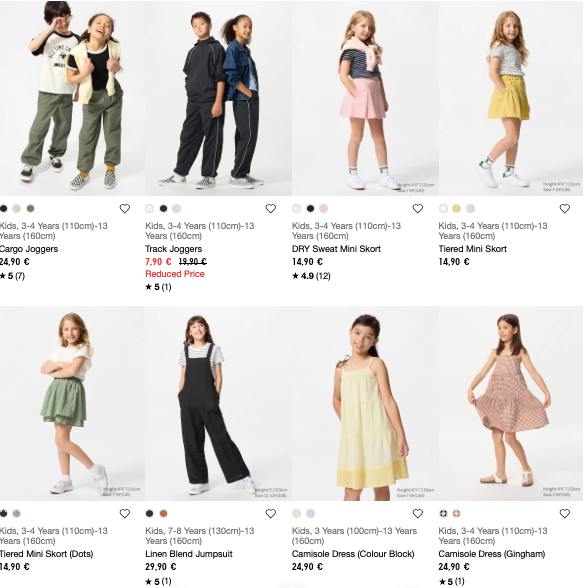
Task: Click the DRY Sweat Mini Skort product photo
Action: 365,98
